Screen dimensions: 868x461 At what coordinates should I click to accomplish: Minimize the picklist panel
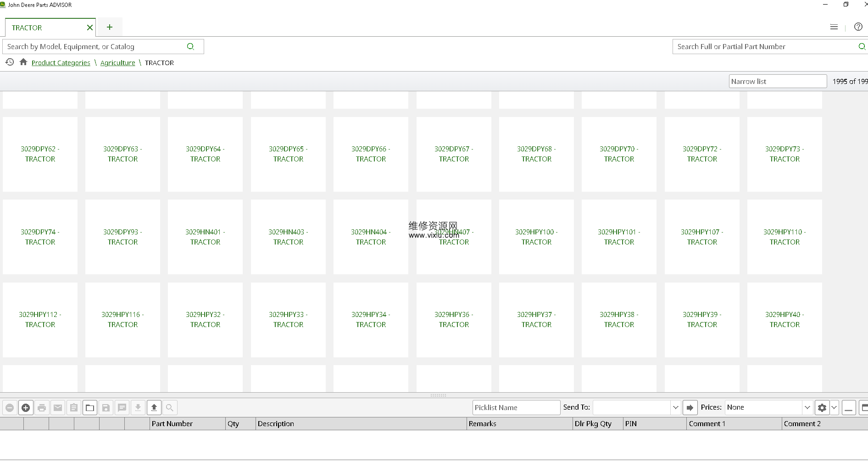(x=849, y=407)
